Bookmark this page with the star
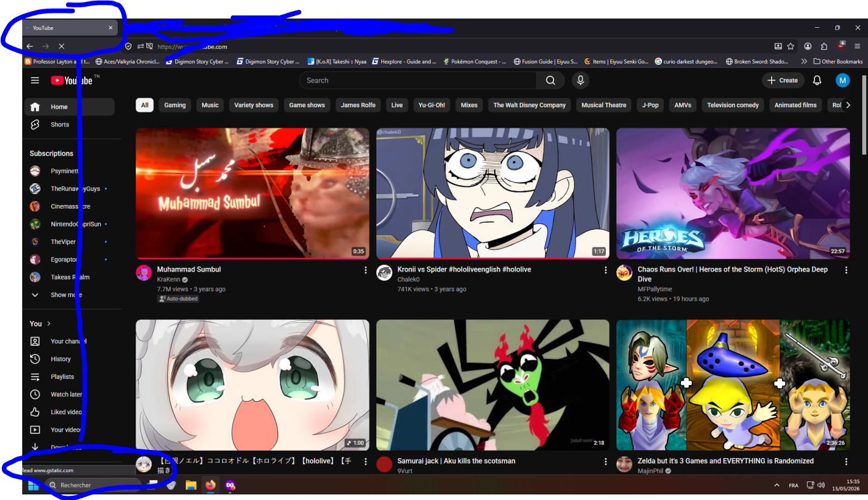This screenshot has height=500, width=868. [x=791, y=46]
